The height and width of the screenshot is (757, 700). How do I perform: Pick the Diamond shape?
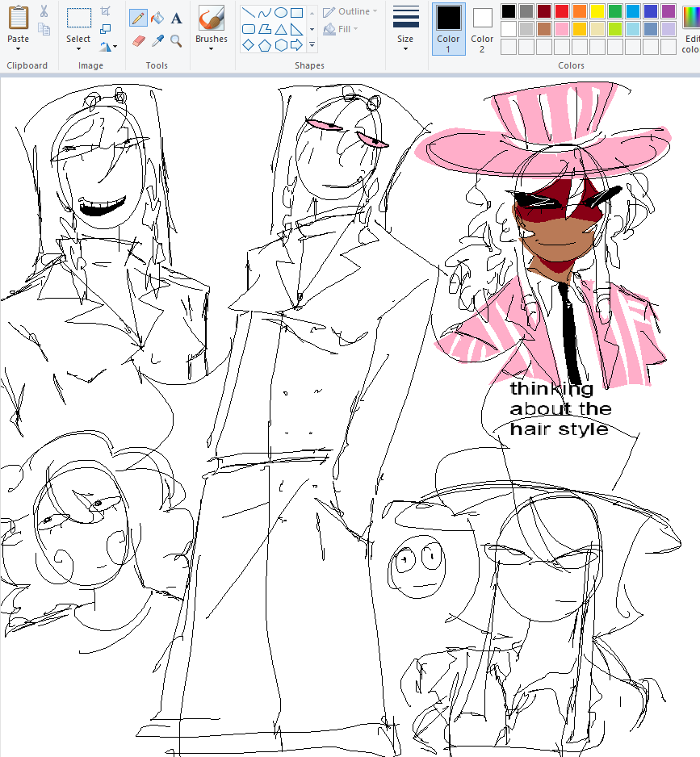pyautogui.click(x=249, y=45)
